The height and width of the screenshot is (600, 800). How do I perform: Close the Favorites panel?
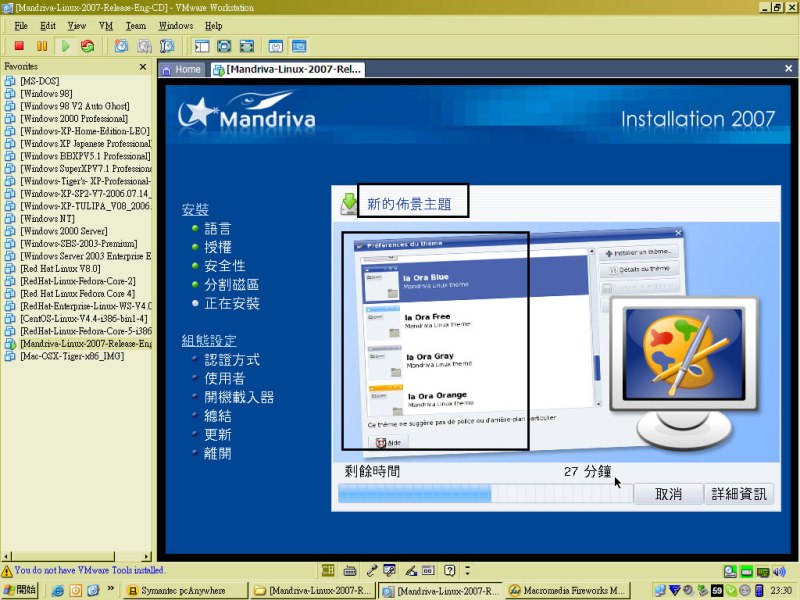[143, 67]
